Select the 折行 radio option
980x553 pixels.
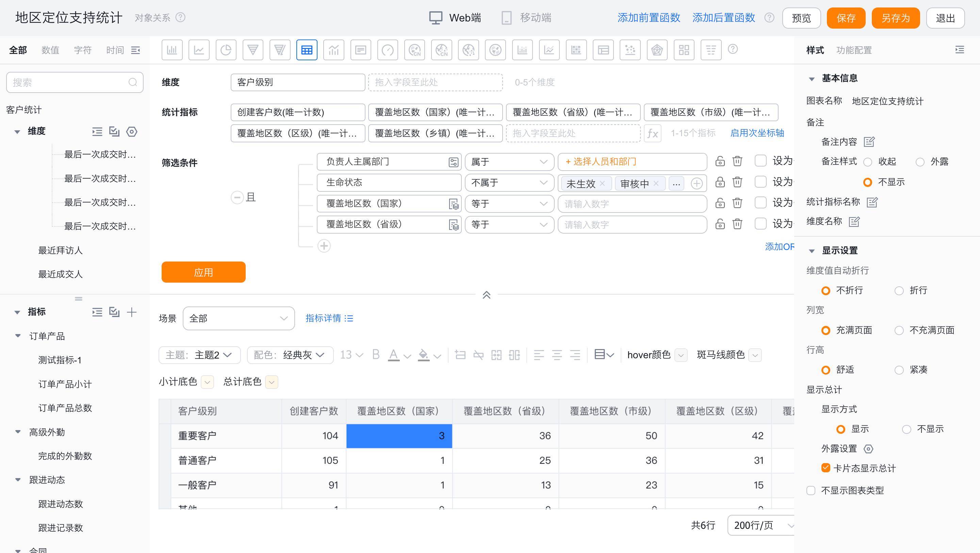click(899, 291)
